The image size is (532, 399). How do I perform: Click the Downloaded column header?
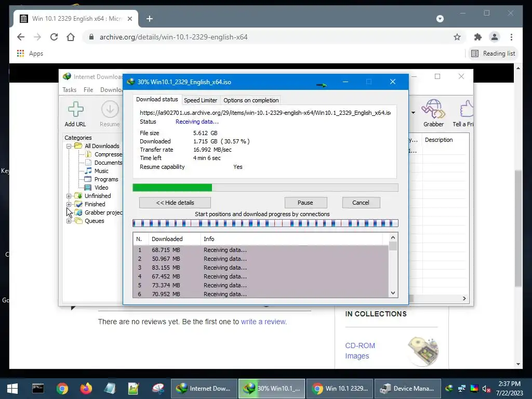click(x=175, y=239)
